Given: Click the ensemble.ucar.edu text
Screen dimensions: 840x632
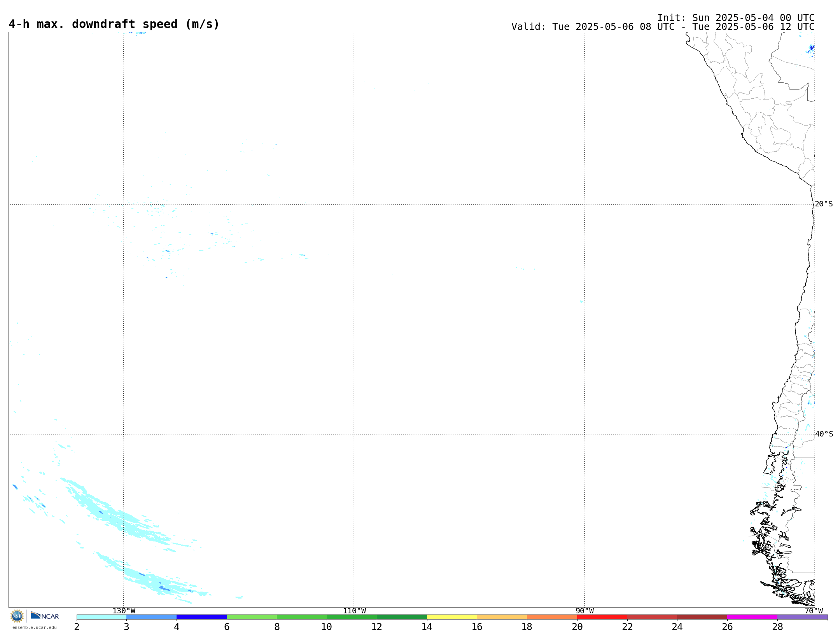Looking at the screenshot, I should pos(35,627).
